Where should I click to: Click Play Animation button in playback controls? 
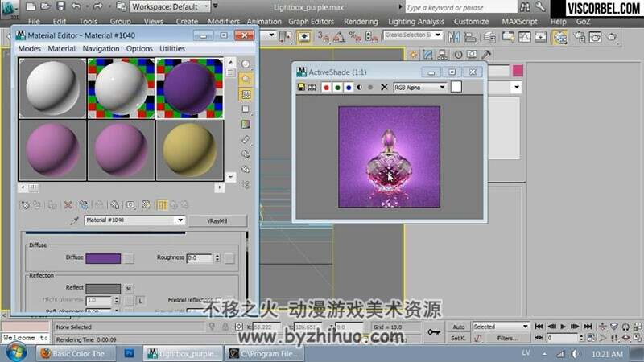tap(563, 327)
